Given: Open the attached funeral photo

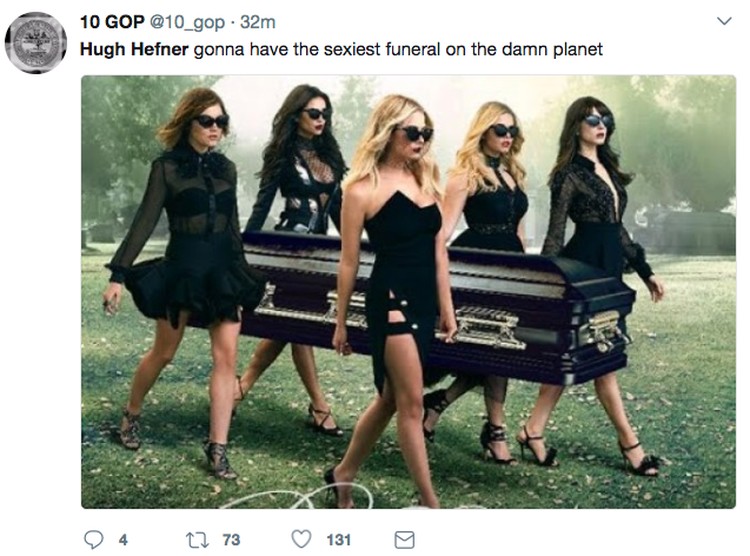Looking at the screenshot, I should point(408,291).
